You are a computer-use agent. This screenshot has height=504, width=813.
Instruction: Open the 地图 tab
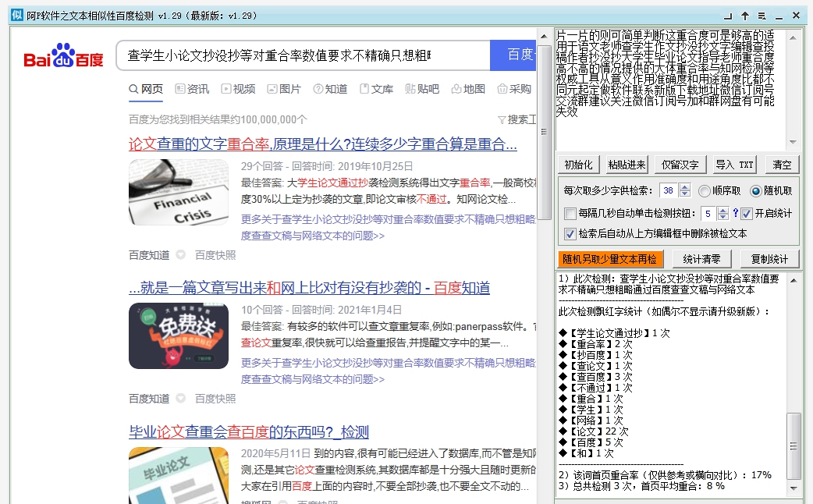[x=468, y=89]
